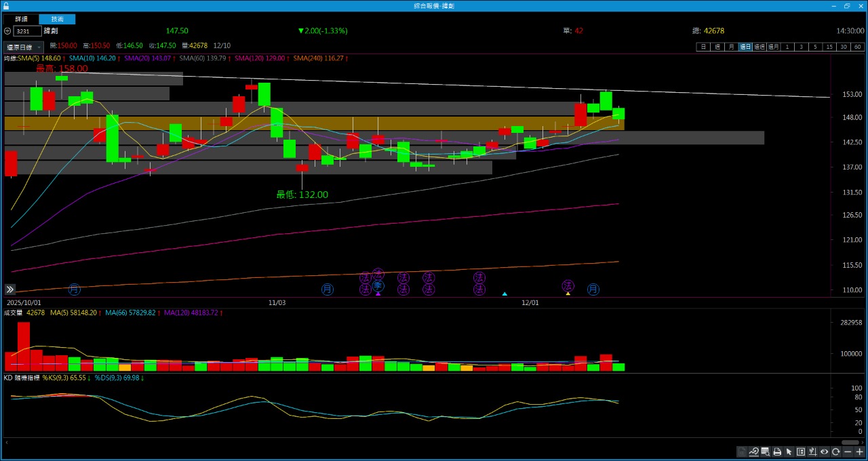
Task: Click the 3231 stock code input field
Action: tap(27, 31)
